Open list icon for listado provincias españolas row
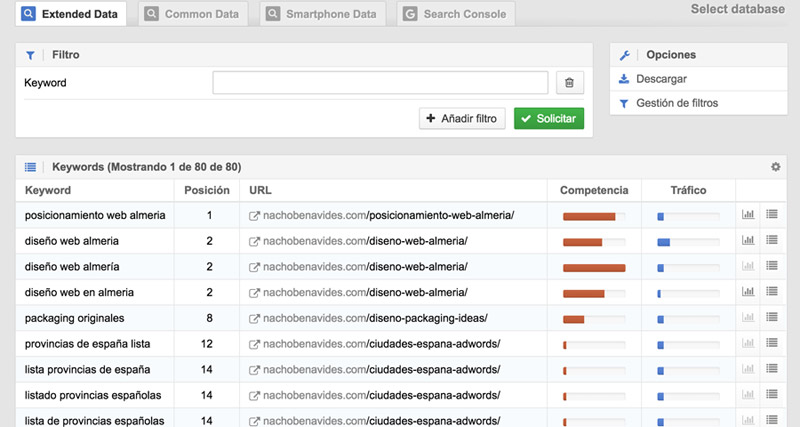The image size is (800, 427). pos(772,394)
